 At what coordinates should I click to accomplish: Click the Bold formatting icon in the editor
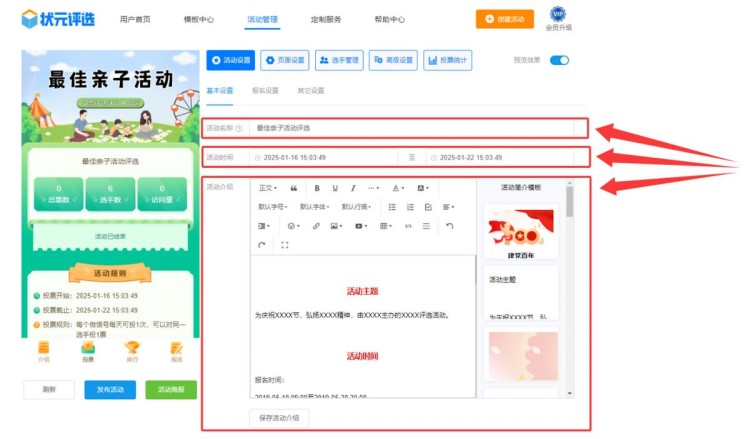pyautogui.click(x=317, y=188)
